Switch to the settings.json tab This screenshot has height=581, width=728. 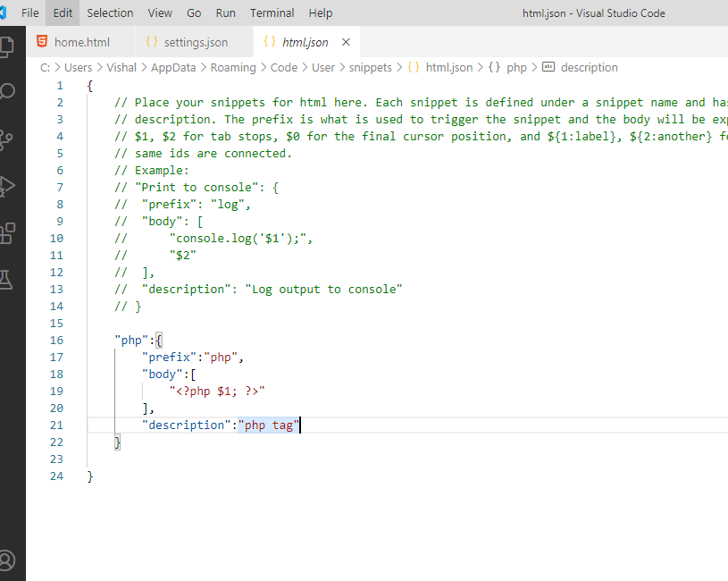click(x=195, y=41)
